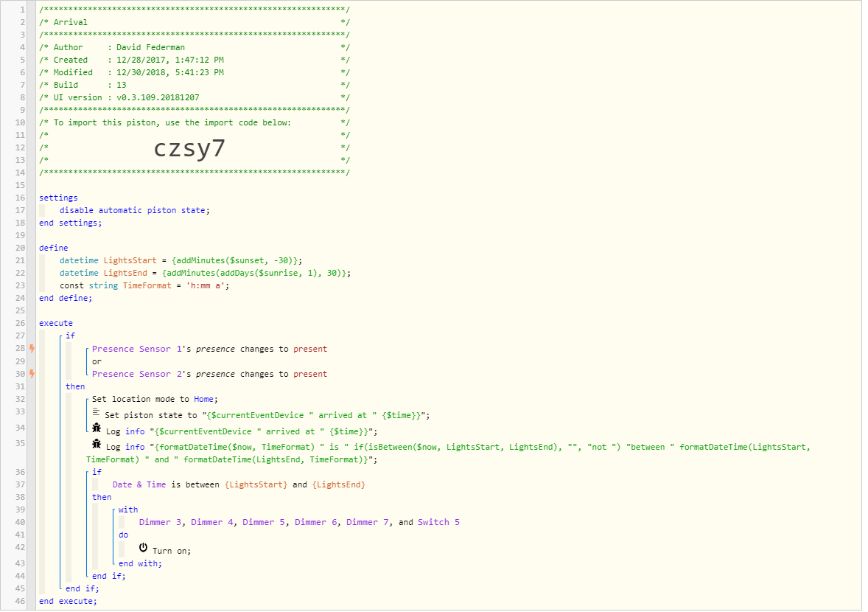The height and width of the screenshot is (612, 868).
Task: Click the settings keyword on line 16
Action: click(58, 198)
